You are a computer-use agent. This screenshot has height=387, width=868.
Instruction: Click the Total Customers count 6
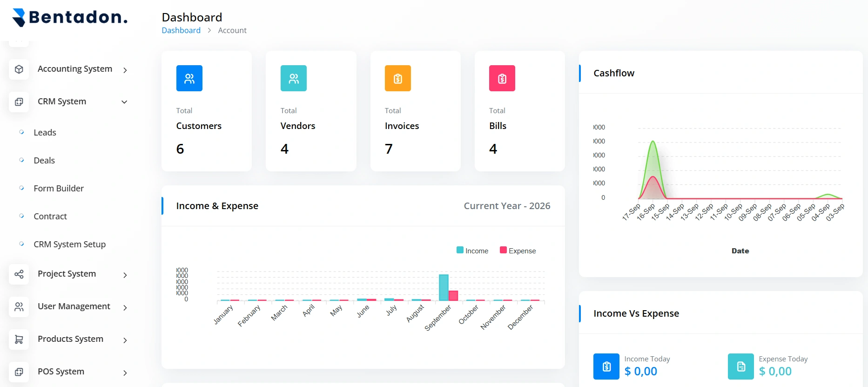[180, 149]
